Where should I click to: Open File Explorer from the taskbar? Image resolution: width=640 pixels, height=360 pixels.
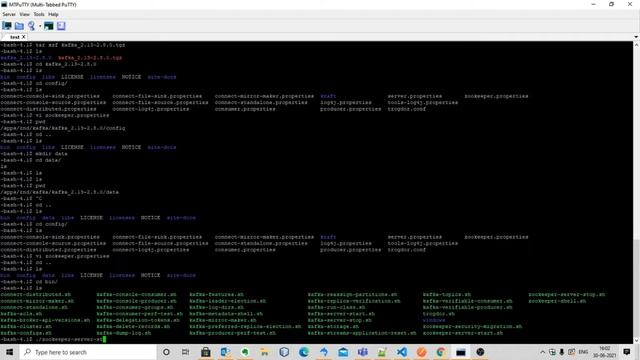(x=264, y=352)
